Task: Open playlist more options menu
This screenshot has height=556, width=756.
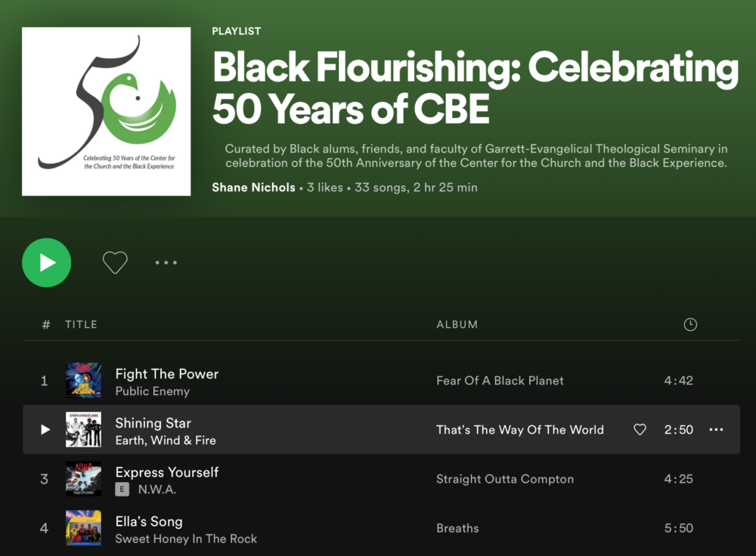Action: (x=166, y=263)
